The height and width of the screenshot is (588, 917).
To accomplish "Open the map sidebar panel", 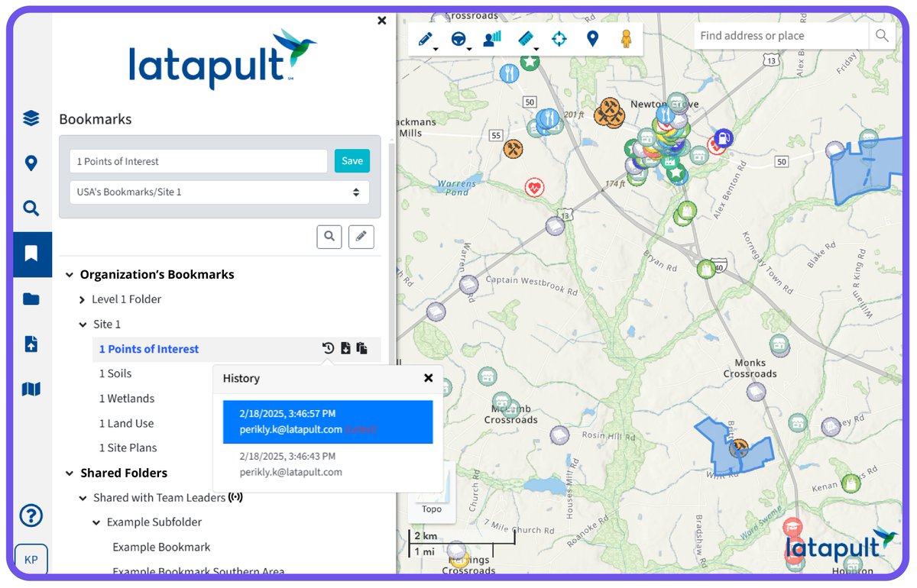I will coord(31,389).
